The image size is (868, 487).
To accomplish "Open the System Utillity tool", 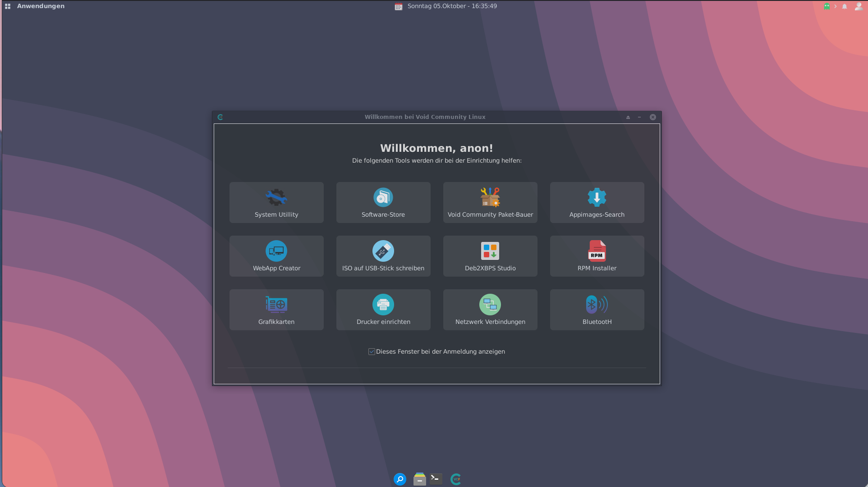I will [x=276, y=202].
